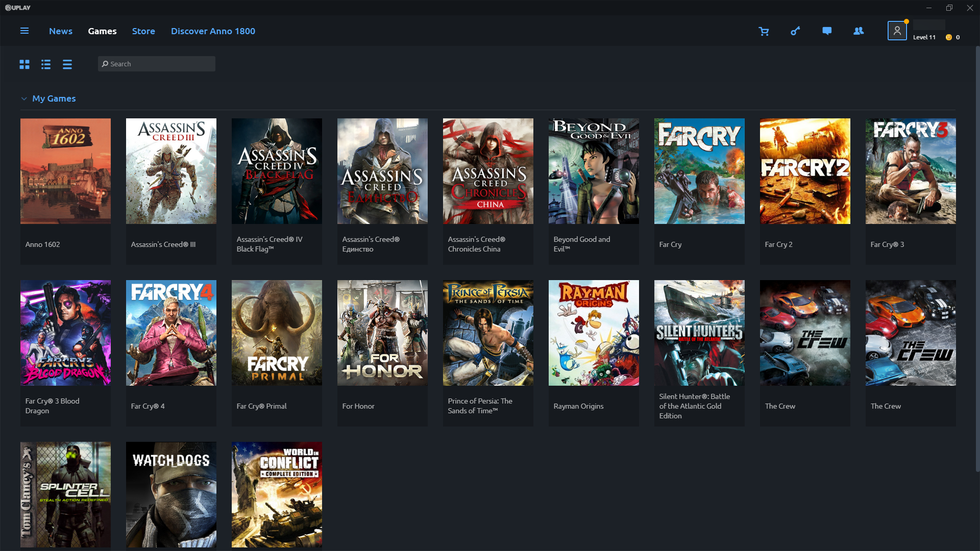Select the Far Cry 3 cover
Image resolution: width=980 pixels, height=551 pixels.
[x=911, y=171]
